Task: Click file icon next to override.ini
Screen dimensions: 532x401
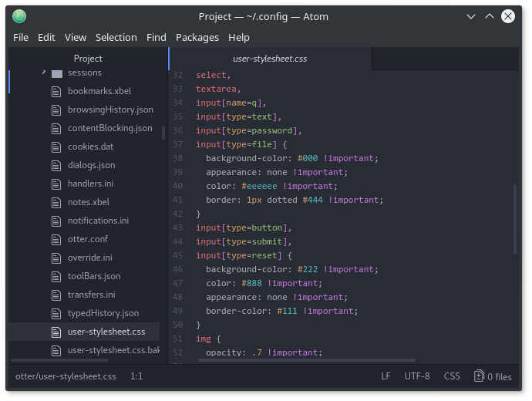Action: pos(56,258)
